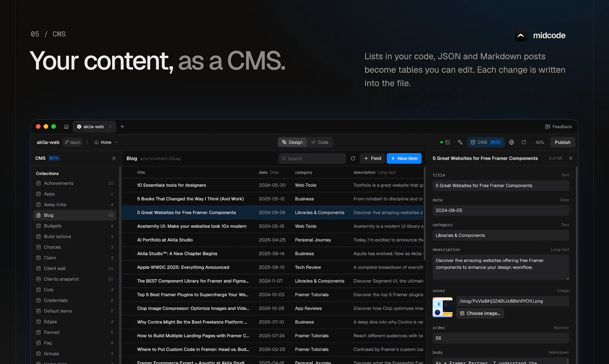Open the main branch selector
609x364 pixels.
pos(73,142)
